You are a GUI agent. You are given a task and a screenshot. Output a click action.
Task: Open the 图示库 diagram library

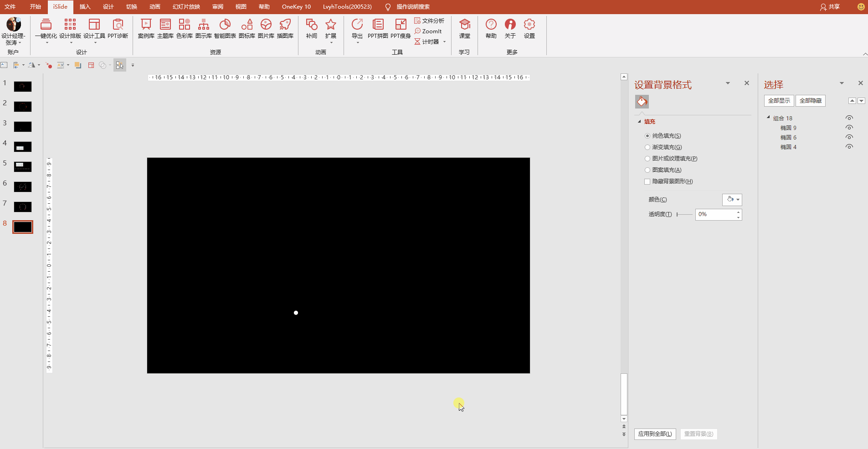tap(204, 28)
